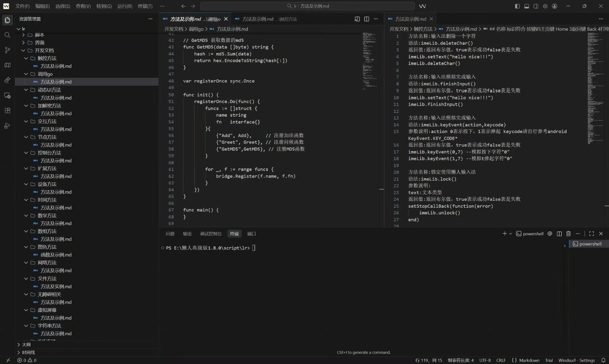Open the Extensions view in activity bar

[7, 110]
